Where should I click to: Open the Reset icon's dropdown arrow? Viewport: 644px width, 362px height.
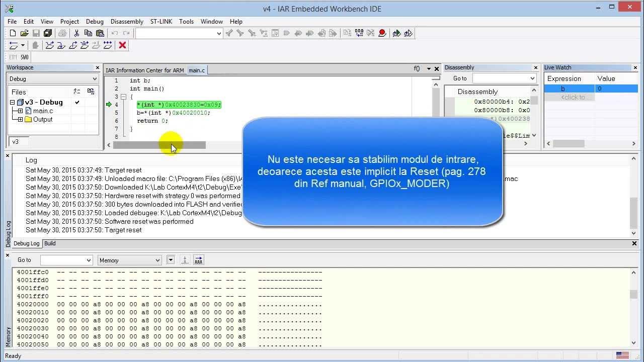[x=23, y=45]
